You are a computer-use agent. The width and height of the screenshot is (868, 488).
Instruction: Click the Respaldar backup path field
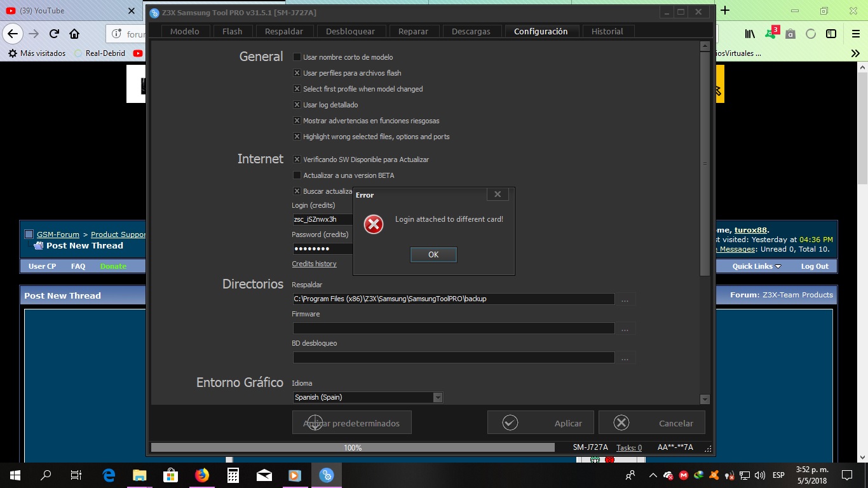click(453, 299)
